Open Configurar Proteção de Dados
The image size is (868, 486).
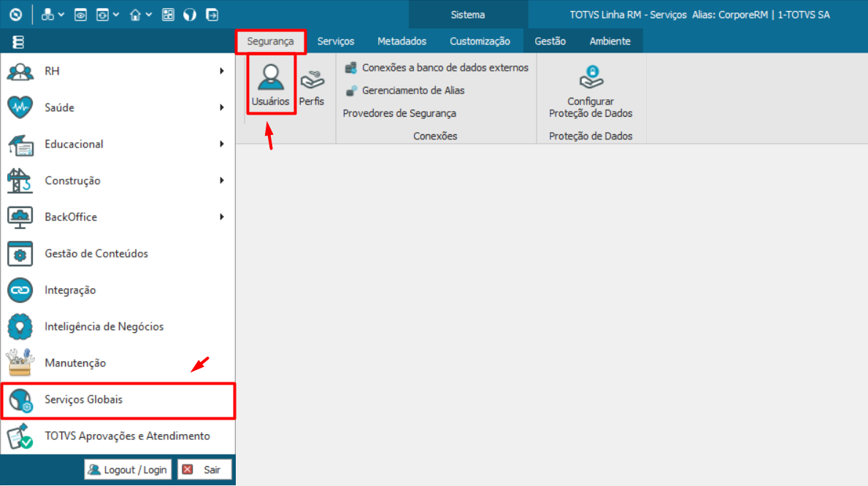click(x=591, y=91)
